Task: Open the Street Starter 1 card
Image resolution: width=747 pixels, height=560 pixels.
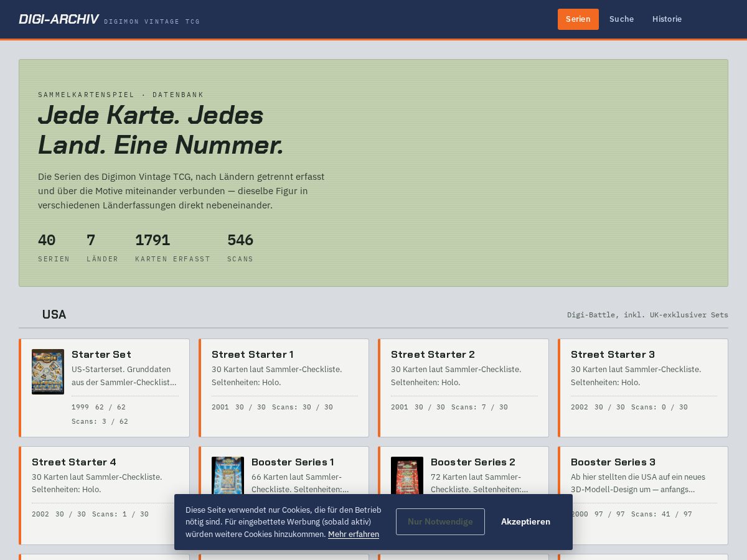Action: (284, 388)
